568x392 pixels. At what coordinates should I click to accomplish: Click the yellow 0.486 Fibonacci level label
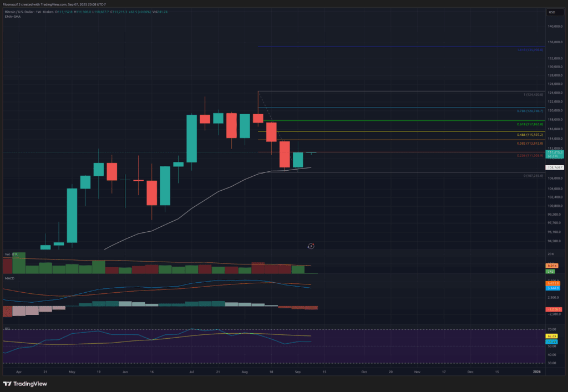point(530,135)
